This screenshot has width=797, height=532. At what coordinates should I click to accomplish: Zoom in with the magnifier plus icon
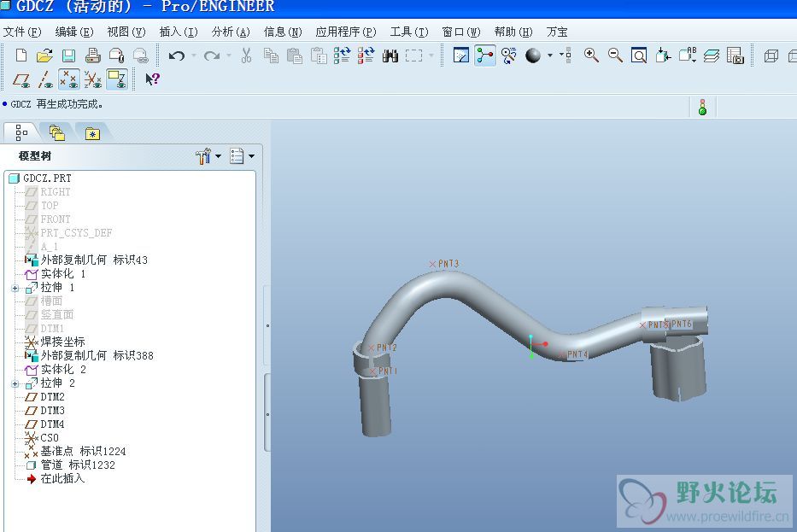point(591,55)
